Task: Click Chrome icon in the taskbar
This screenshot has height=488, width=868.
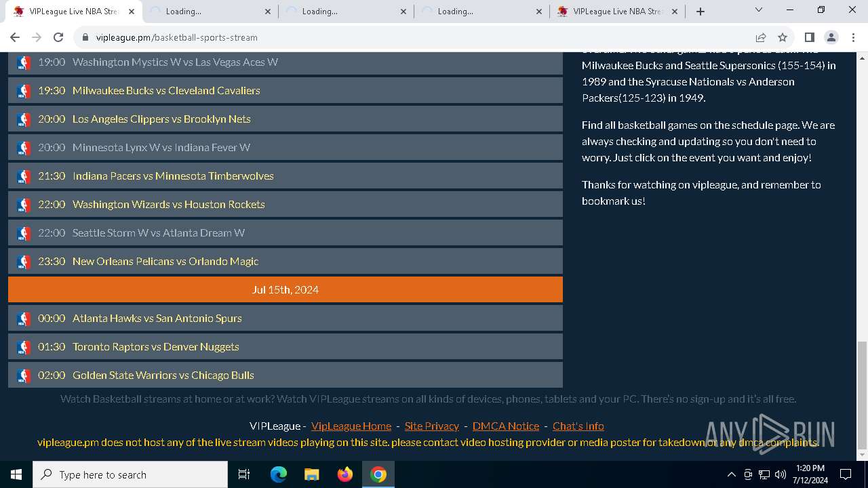Action: pos(378,474)
